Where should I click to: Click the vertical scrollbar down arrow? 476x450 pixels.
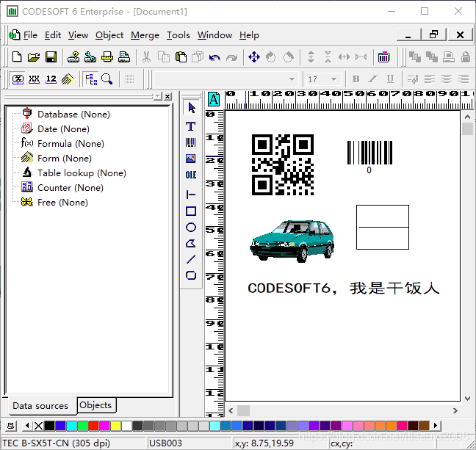468,398
